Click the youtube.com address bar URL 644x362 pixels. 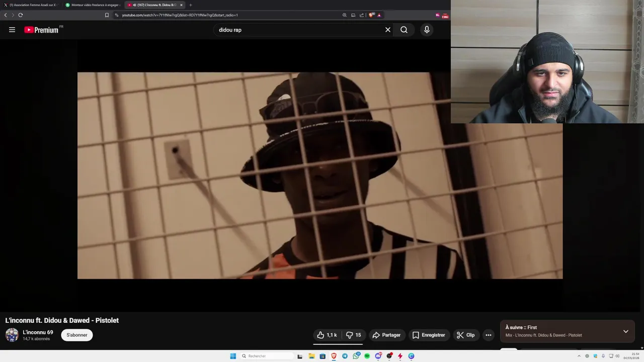[180, 15]
